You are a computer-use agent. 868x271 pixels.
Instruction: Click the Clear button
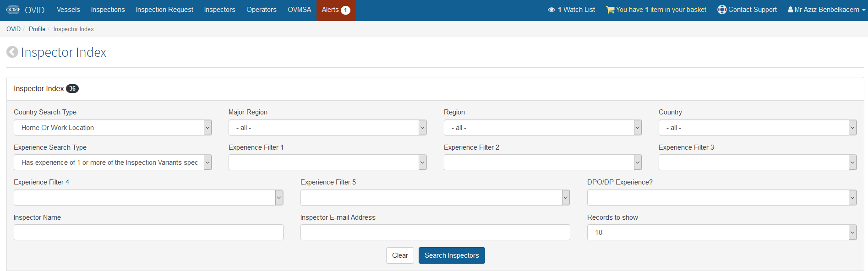point(400,255)
